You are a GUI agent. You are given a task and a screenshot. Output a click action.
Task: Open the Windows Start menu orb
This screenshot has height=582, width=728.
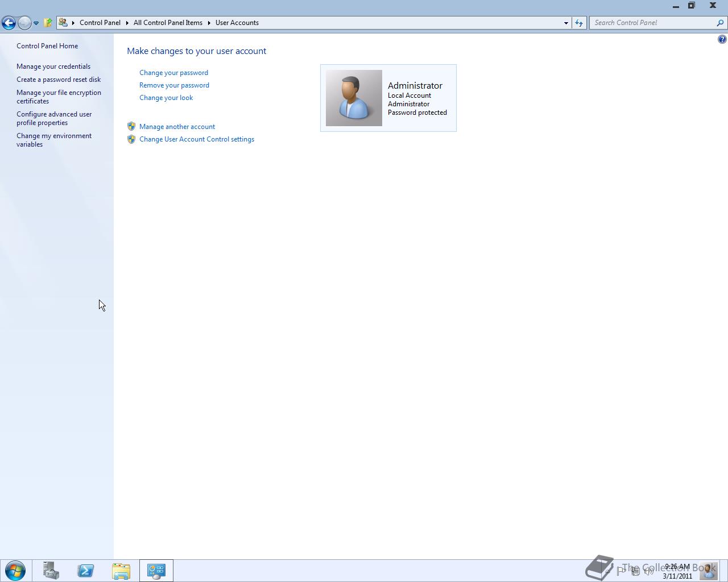(x=15, y=571)
